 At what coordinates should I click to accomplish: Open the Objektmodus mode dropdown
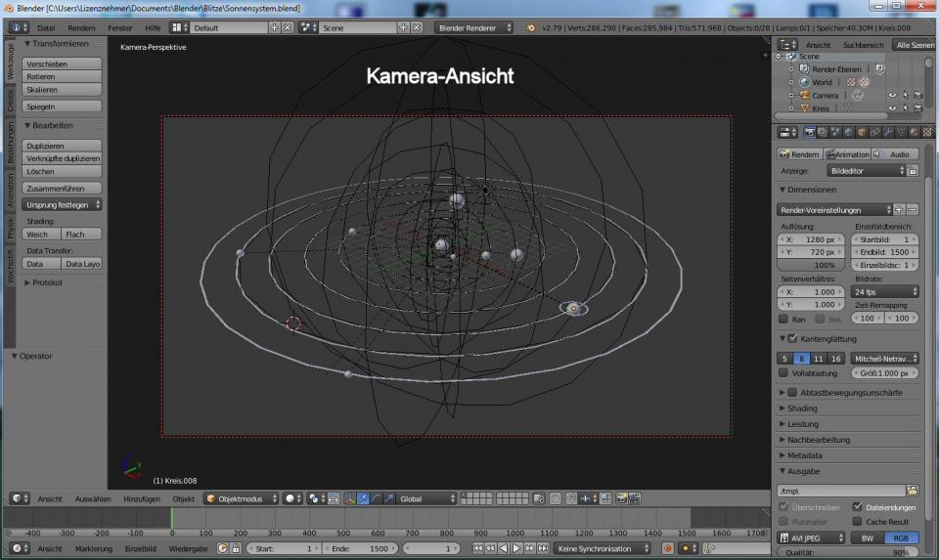(x=241, y=498)
